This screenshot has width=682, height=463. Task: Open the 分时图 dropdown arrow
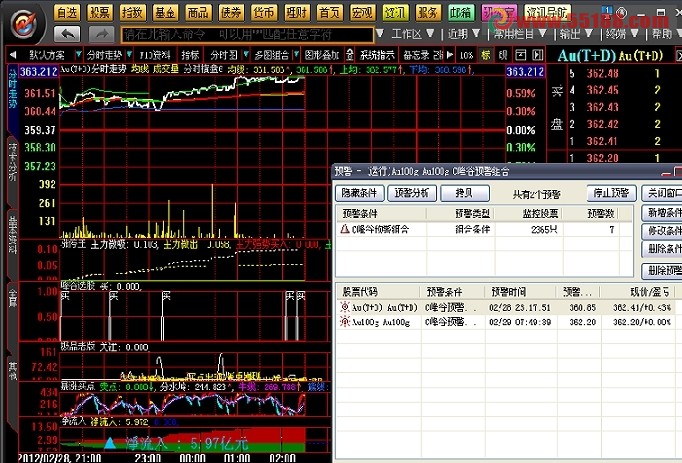pyautogui.click(x=246, y=55)
